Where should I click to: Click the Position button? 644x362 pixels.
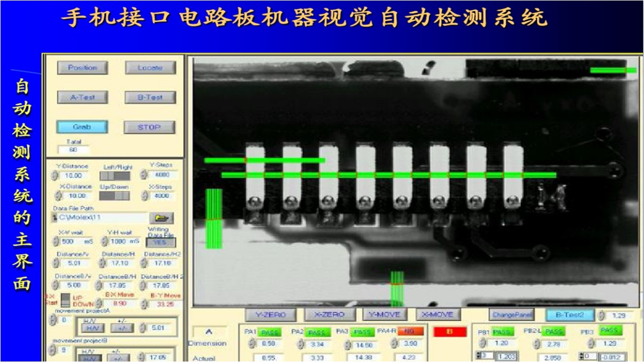click(82, 67)
